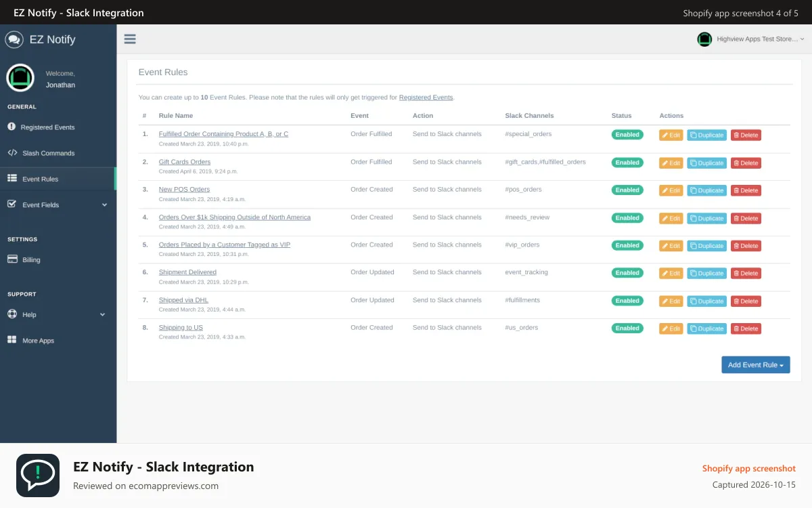Click the More Apps grid icon
Viewport: 812px width, 508px height.
coord(12,340)
